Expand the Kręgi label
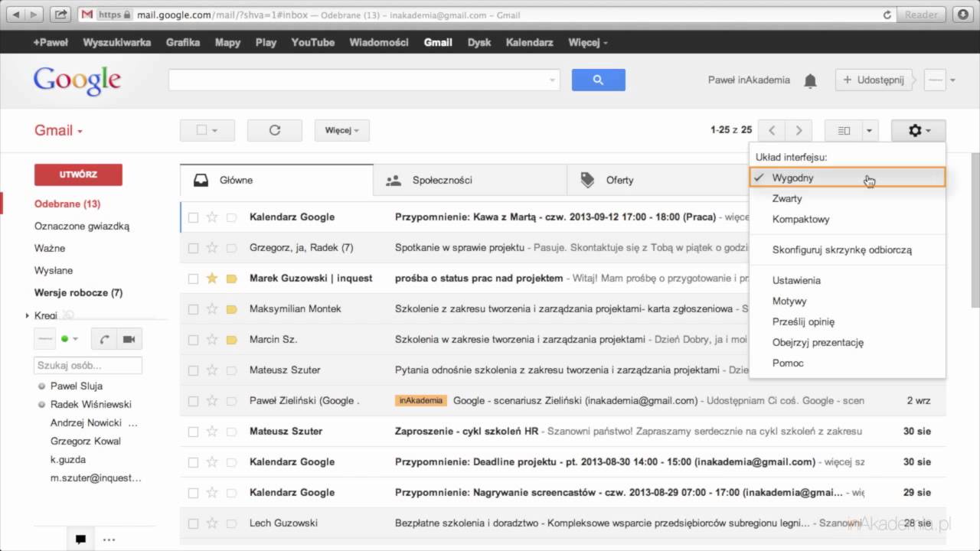980x551 pixels. pyautogui.click(x=28, y=315)
